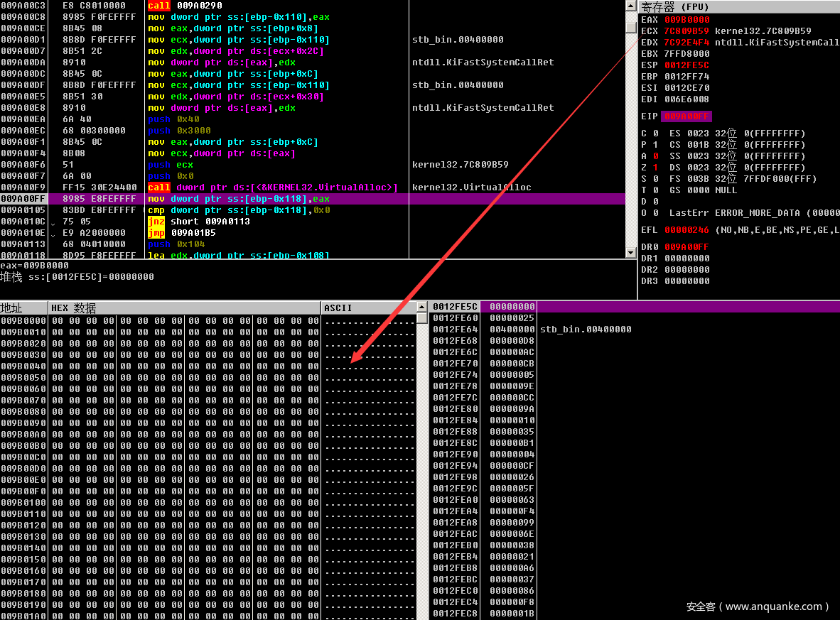
Task: Select the A flag value in registers
Action: 655,156
